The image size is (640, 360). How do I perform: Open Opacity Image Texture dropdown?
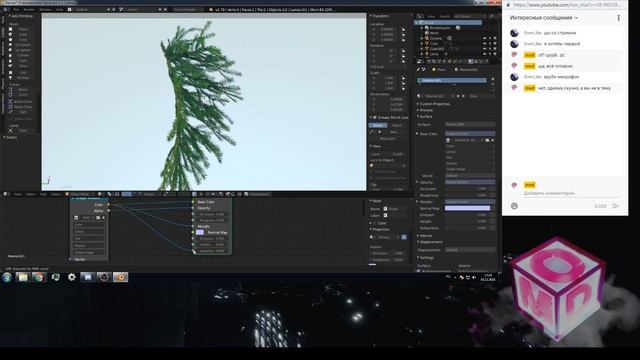[470, 182]
